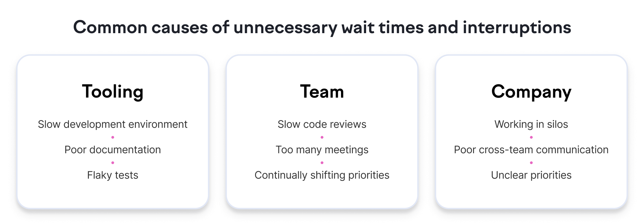Select the Tooling card heading
644x224 pixels.
click(113, 92)
